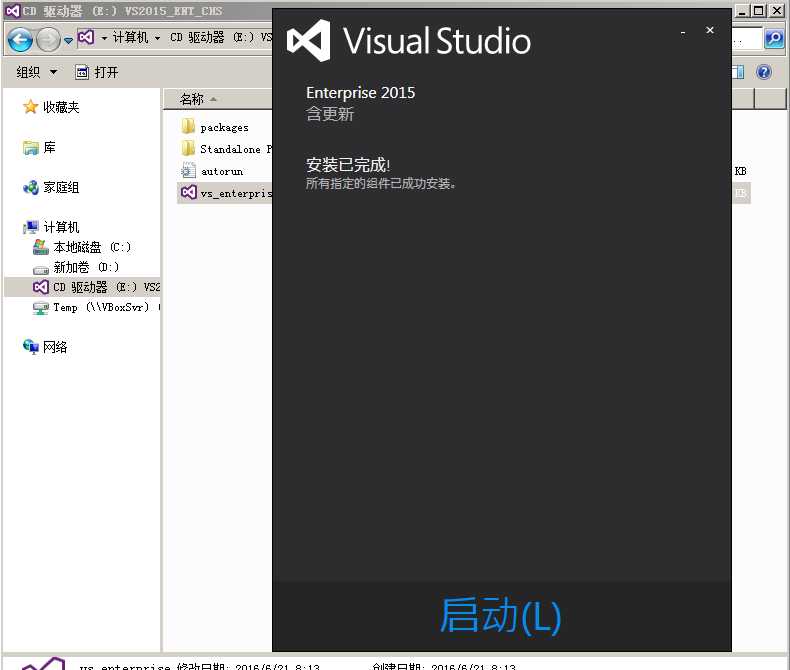
Task: Click the 收藏夹 star icon
Action: pyautogui.click(x=31, y=106)
